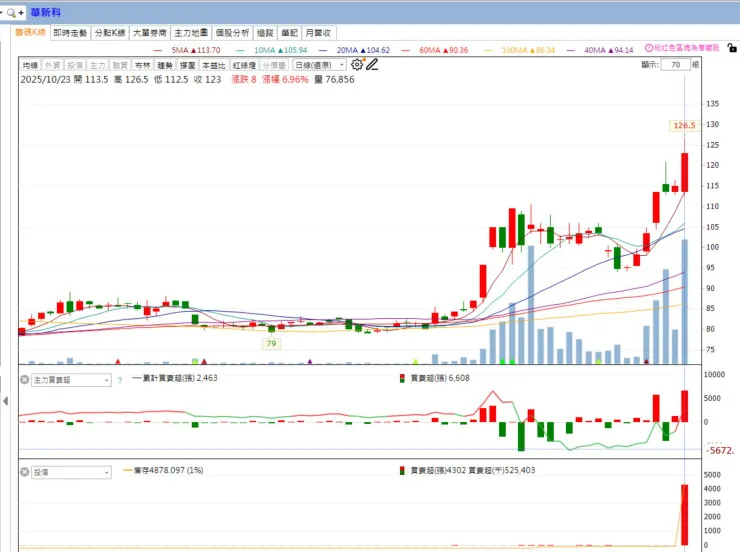Image resolution: width=740 pixels, height=552 pixels.
Task: Click the -5672. axis value label
Action: tap(720, 451)
